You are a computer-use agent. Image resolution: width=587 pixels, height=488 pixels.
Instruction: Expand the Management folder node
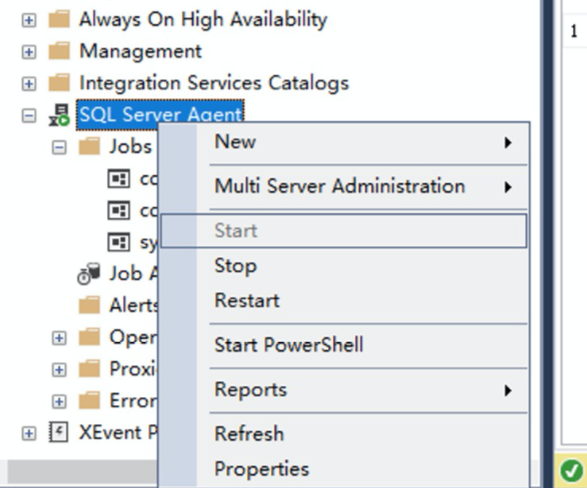pos(29,52)
